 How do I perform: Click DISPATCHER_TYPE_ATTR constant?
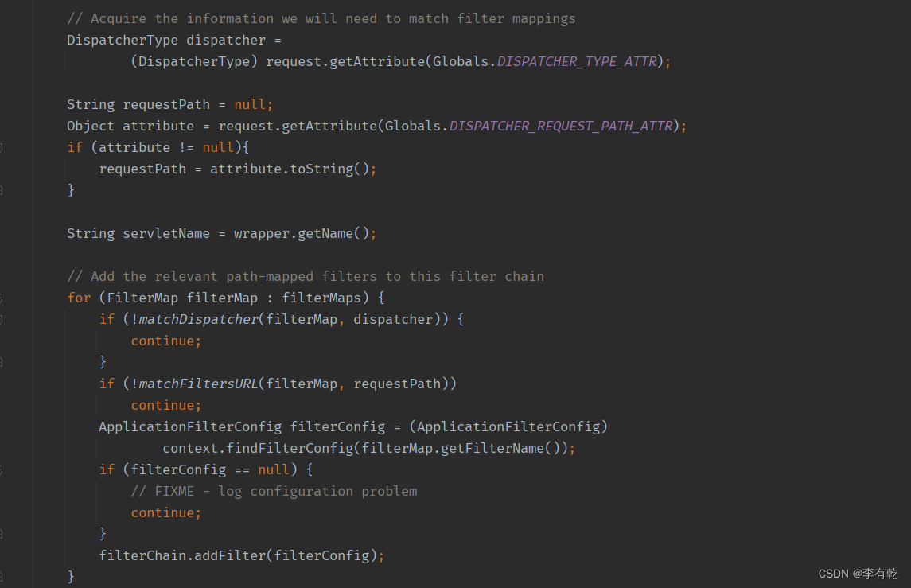coord(577,61)
